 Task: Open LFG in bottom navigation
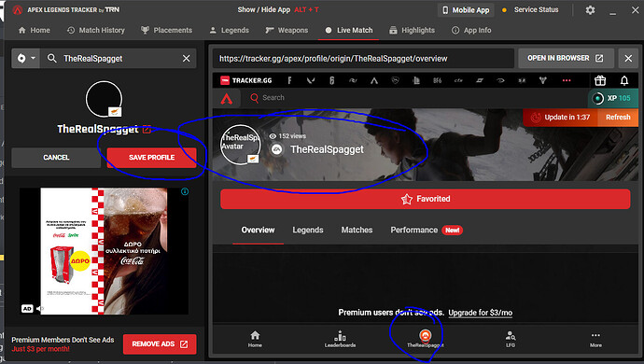tap(511, 339)
